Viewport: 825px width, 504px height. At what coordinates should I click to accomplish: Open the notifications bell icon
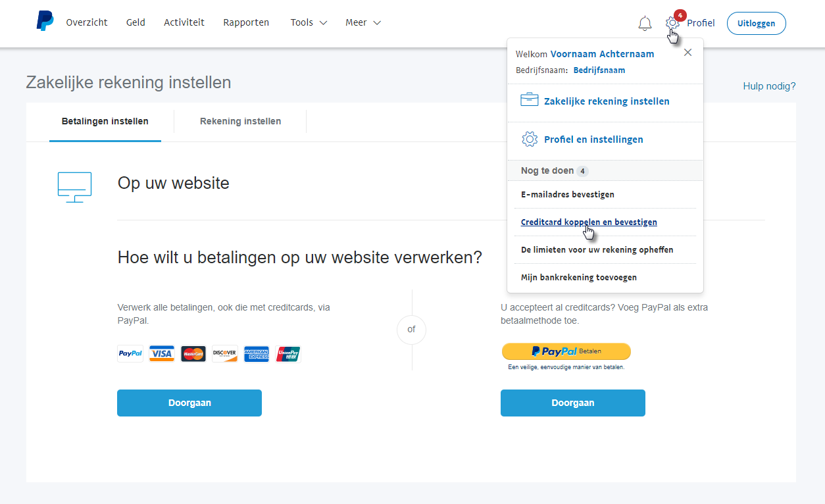[644, 22]
